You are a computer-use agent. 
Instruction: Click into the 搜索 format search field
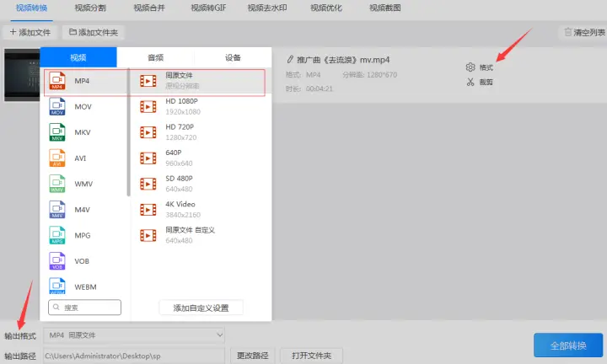pos(85,308)
